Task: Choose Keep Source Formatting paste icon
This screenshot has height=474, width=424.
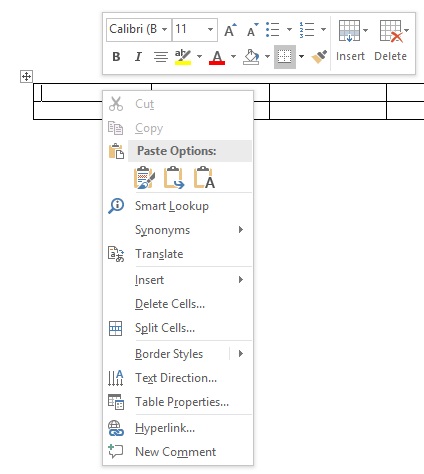Action: click(144, 177)
